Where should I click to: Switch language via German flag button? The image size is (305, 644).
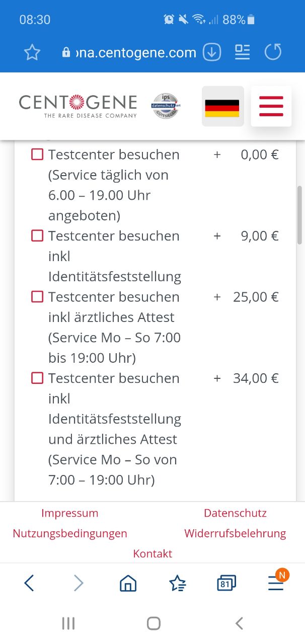click(x=222, y=106)
